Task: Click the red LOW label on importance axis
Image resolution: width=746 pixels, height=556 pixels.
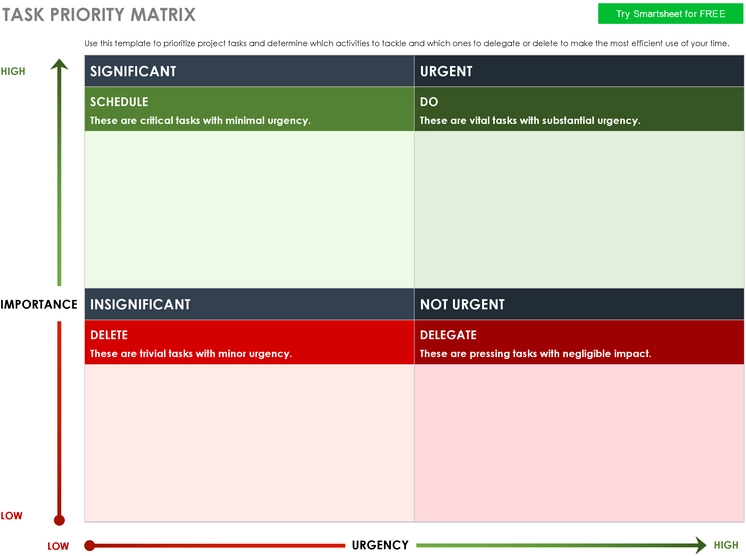Action: (x=11, y=516)
